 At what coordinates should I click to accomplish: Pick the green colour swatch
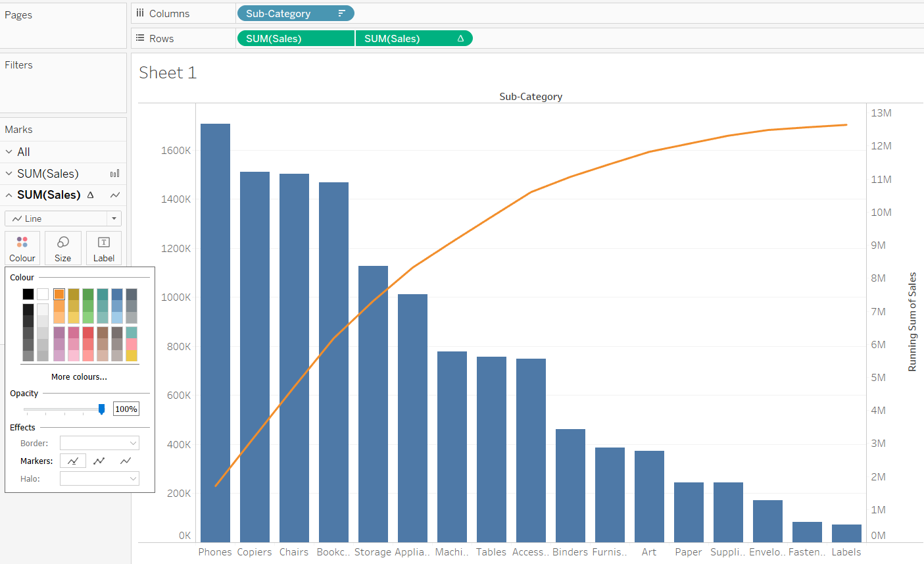[x=88, y=294]
